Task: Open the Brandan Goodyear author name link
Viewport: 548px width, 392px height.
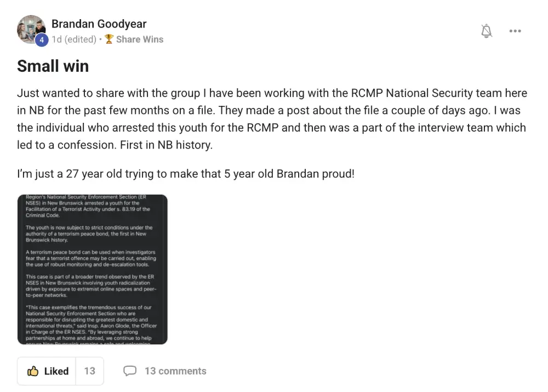Action: point(99,24)
